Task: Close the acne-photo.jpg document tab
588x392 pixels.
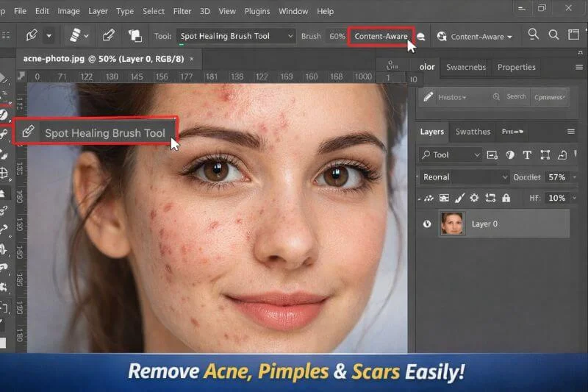Action: coord(192,59)
